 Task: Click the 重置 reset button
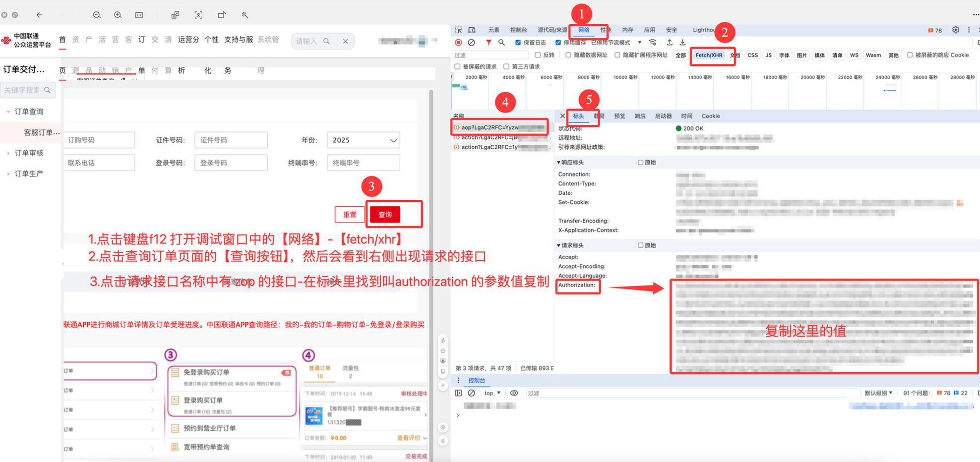click(x=350, y=214)
